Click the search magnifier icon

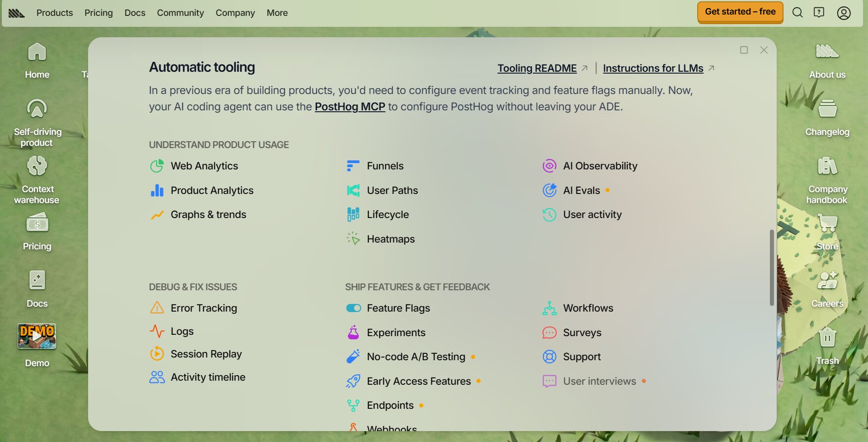click(x=798, y=12)
